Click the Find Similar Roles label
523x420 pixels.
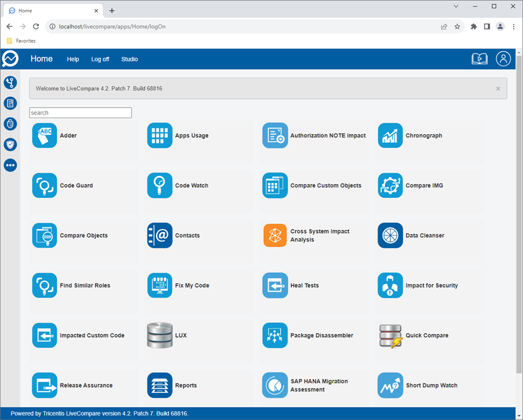(x=85, y=285)
